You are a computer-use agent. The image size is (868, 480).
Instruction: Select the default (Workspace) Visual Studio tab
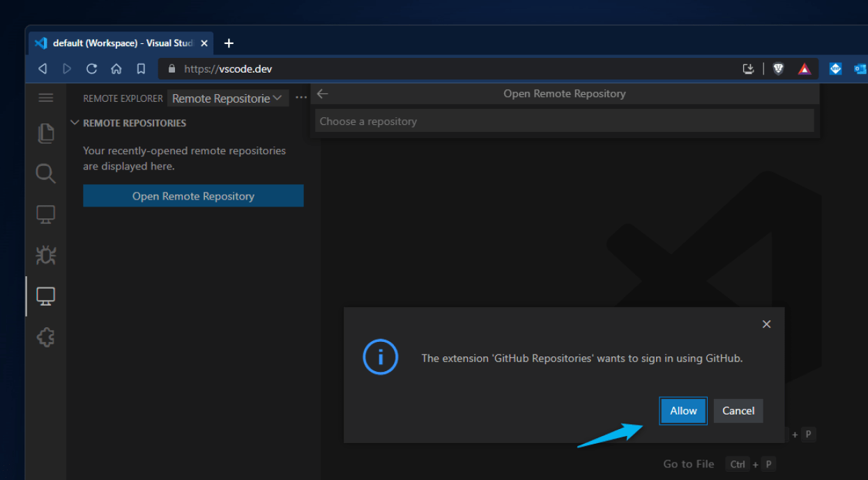point(122,43)
